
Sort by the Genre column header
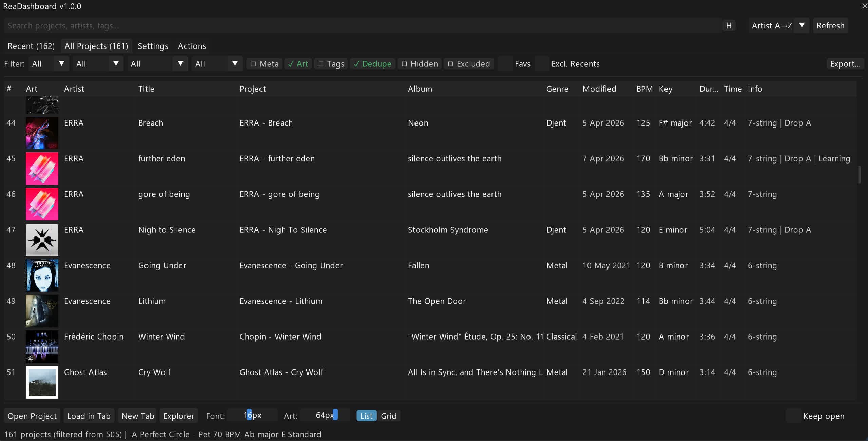tap(557, 89)
